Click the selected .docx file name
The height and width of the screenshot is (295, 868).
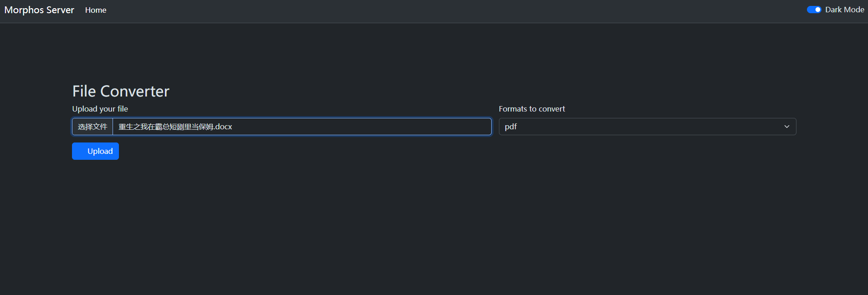[x=175, y=127]
